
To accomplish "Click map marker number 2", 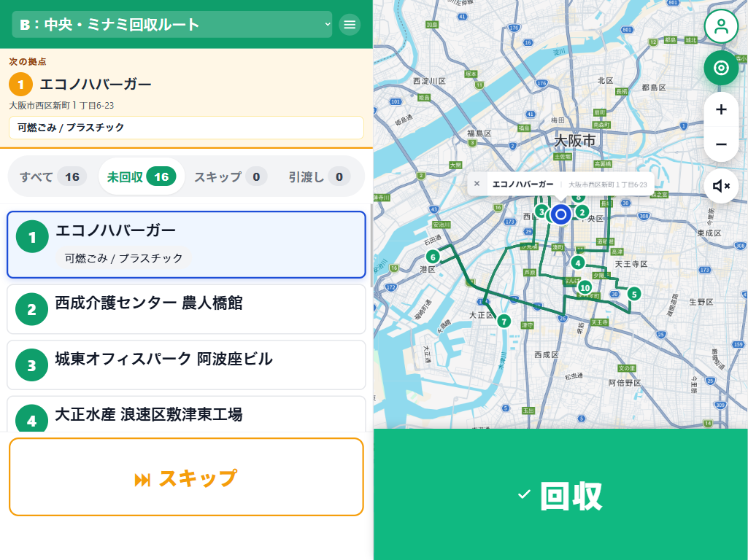I will click(x=582, y=213).
